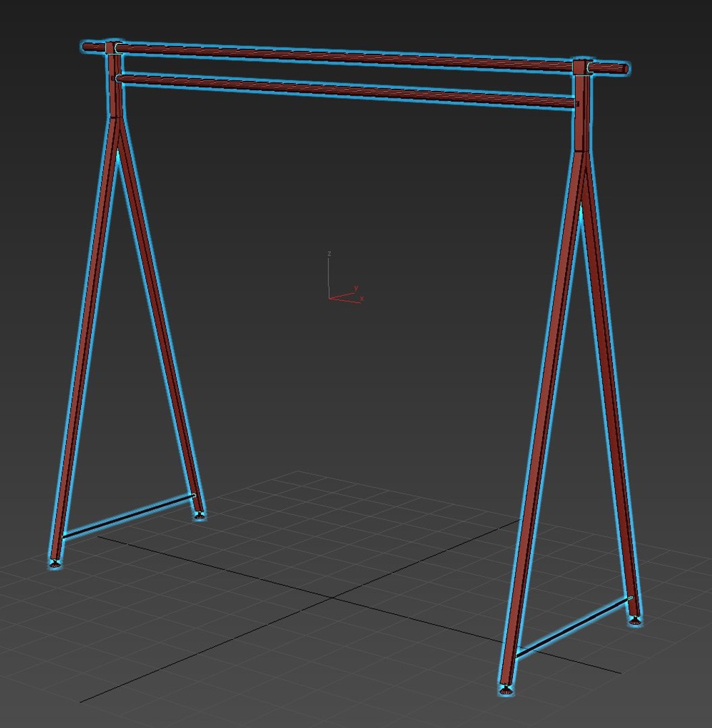Viewport: 712px width, 728px height.
Task: Select the right vertical post under the top rod
Action: (x=581, y=113)
